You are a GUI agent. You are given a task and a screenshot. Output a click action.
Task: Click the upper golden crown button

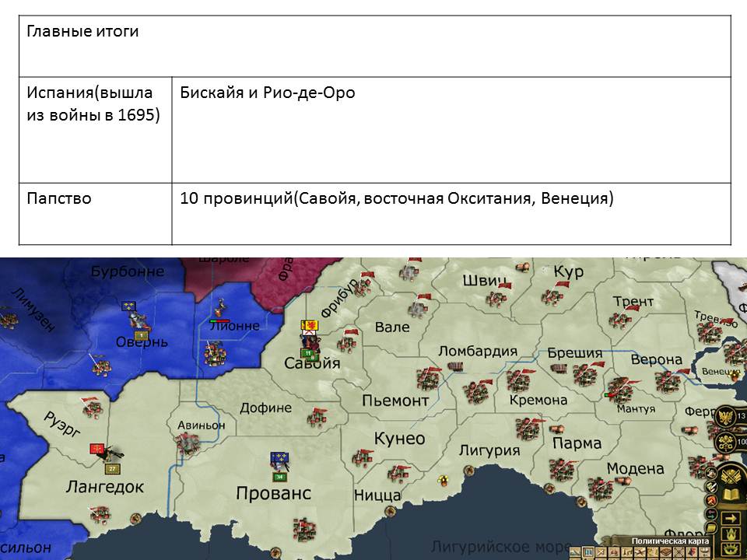point(731,534)
